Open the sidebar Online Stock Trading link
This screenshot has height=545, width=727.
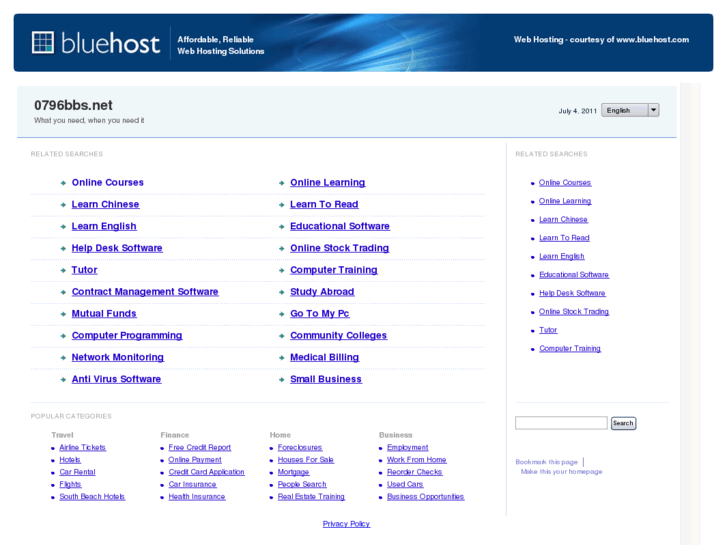point(574,312)
